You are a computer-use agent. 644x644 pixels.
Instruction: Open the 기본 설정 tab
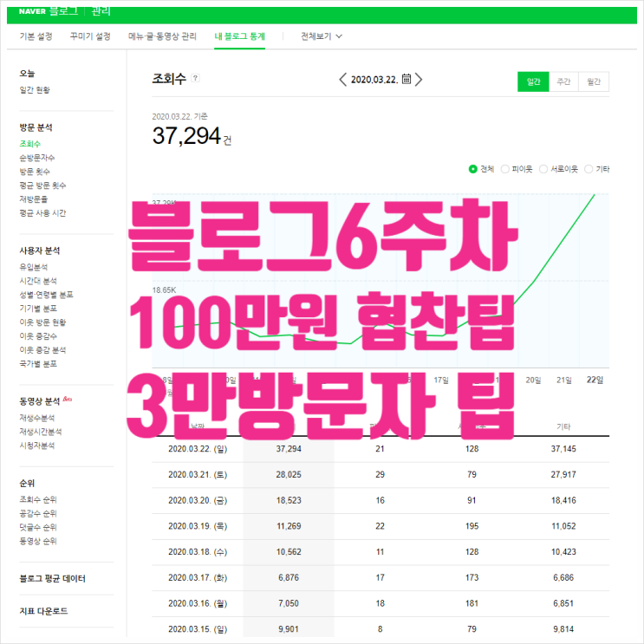pyautogui.click(x=36, y=36)
